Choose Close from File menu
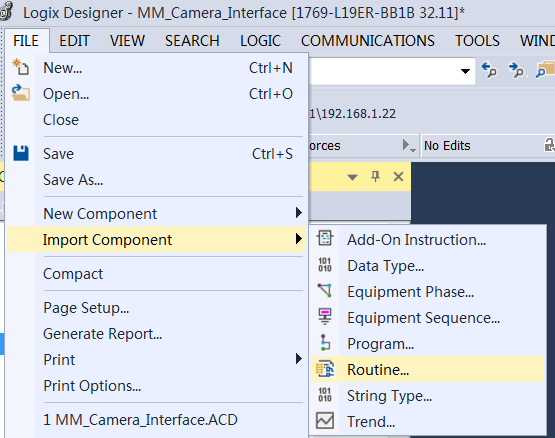This screenshot has height=438, width=555. [x=156, y=120]
